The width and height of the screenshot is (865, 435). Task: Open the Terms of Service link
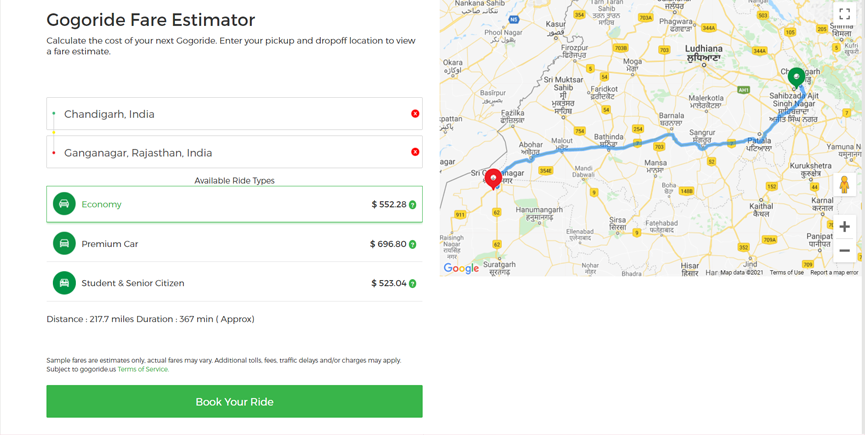tap(143, 369)
